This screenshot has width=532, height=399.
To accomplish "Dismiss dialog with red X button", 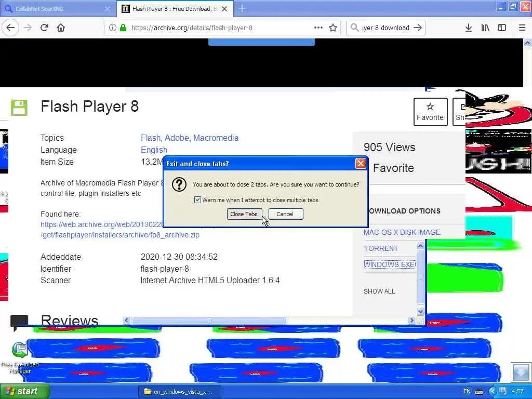I will tap(361, 164).
